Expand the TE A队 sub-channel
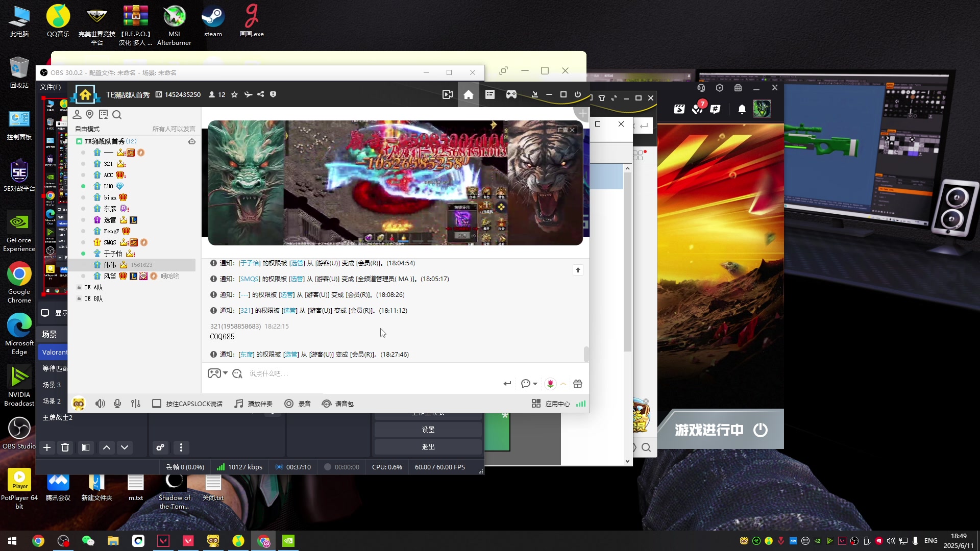Viewport: 980px width, 551px height. [79, 287]
